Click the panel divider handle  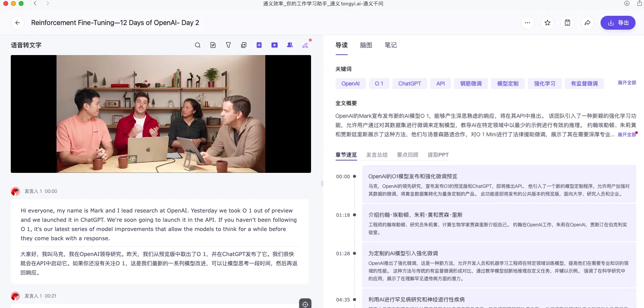[x=322, y=184]
